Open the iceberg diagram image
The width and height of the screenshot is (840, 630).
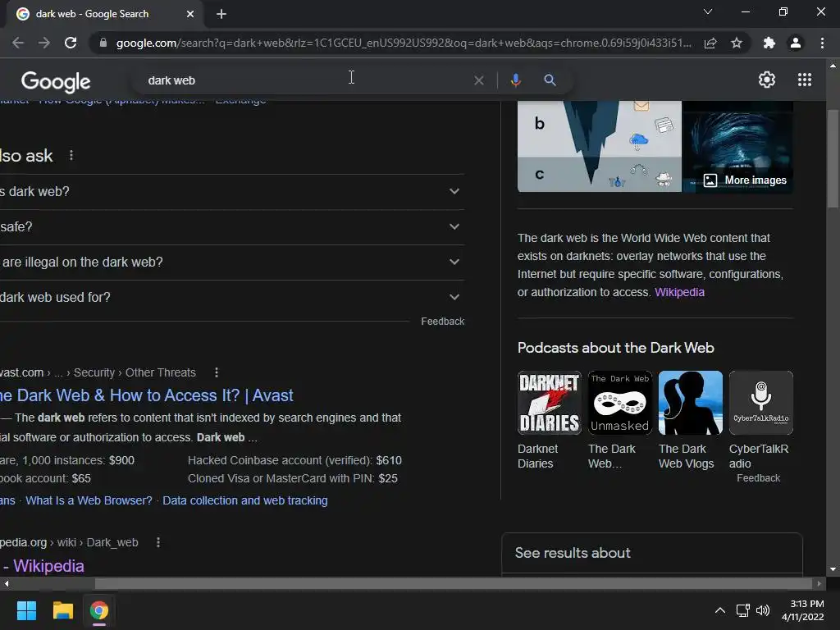click(x=599, y=146)
